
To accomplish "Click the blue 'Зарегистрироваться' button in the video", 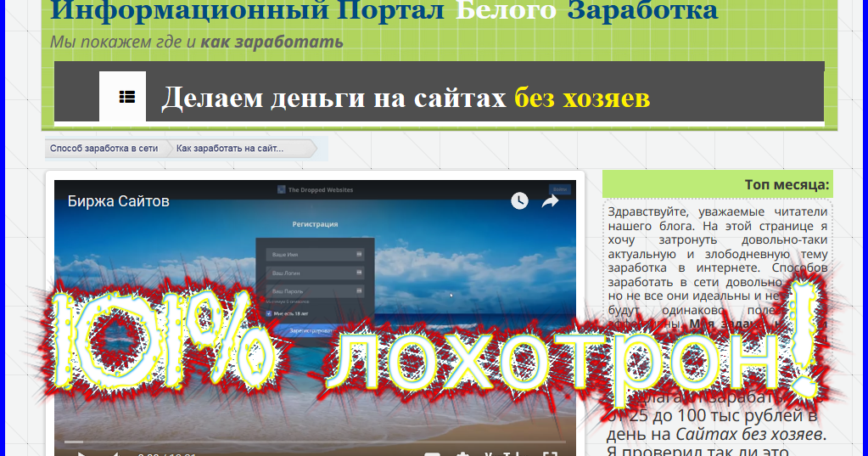I will click(315, 330).
